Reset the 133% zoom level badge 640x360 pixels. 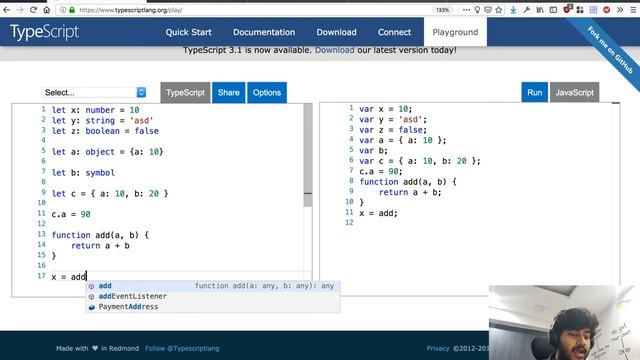[442, 10]
